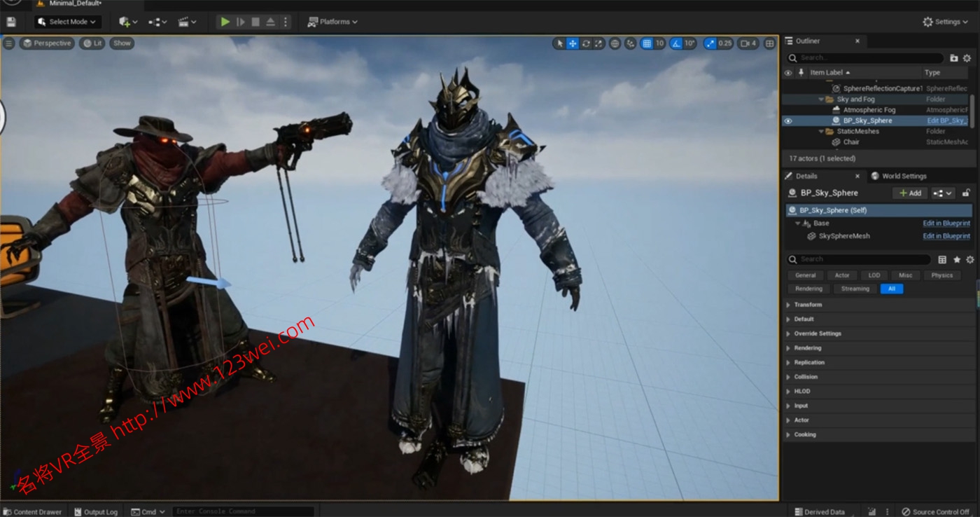This screenshot has height=517, width=980.
Task: Set snap scale value of 0.25
Action: (x=725, y=43)
